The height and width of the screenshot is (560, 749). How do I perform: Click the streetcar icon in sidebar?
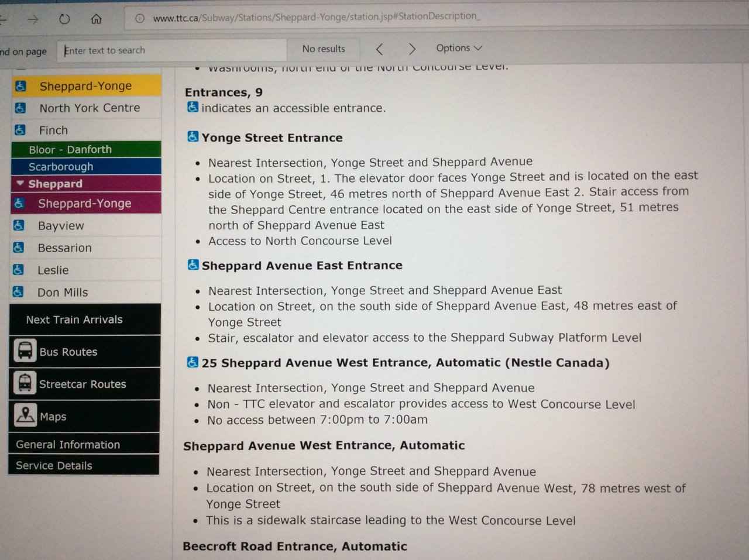(25, 383)
